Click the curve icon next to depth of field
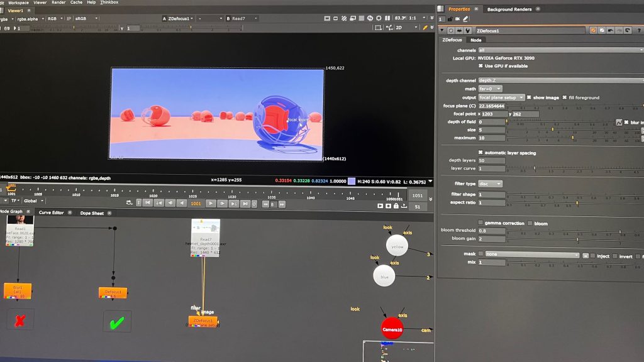Screen dimensions: 644x362 coord(619,123)
